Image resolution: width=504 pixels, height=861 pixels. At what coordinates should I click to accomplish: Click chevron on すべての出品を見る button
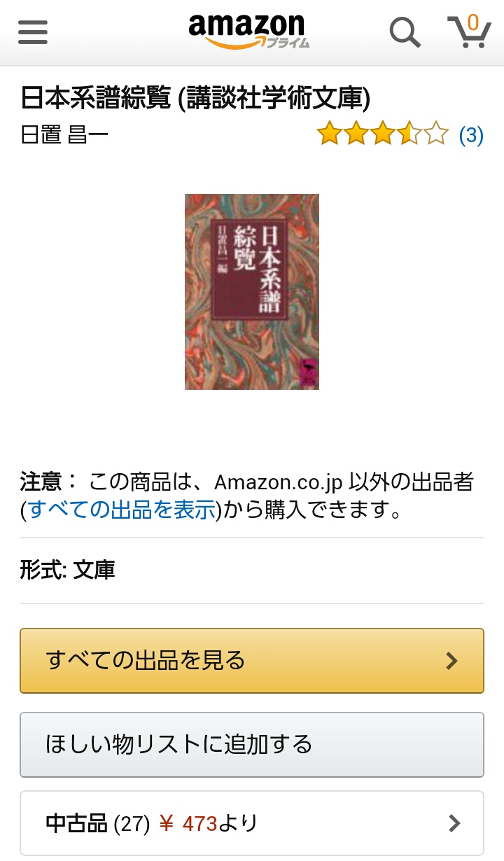pyautogui.click(x=452, y=661)
